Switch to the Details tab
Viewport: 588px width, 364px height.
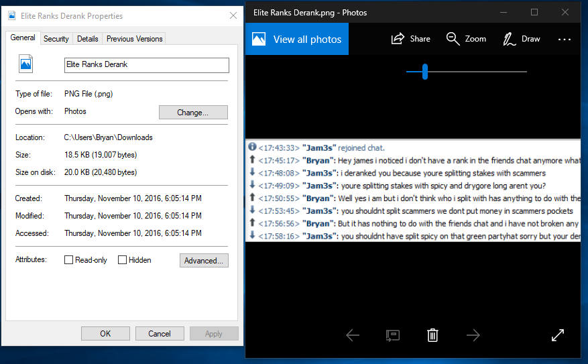coord(87,39)
